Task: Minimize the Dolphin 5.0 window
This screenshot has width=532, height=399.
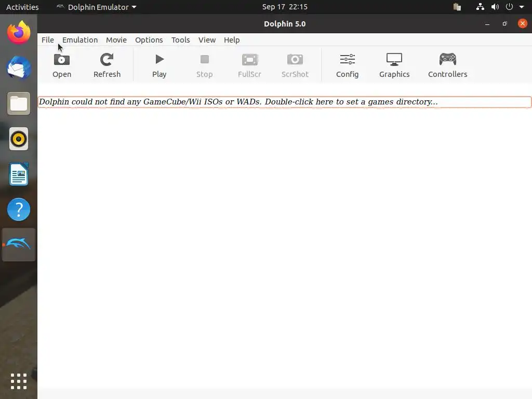Action: tap(487, 24)
